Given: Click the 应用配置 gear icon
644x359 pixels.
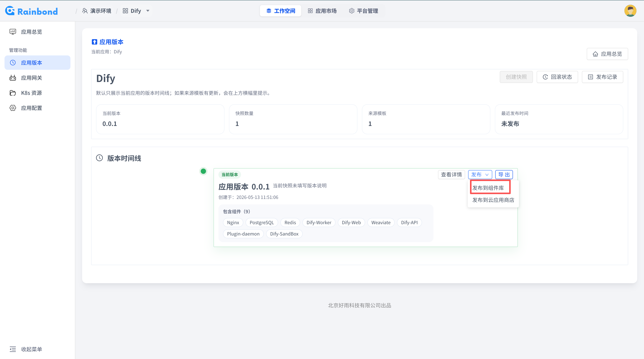Looking at the screenshot, I should 13,108.
